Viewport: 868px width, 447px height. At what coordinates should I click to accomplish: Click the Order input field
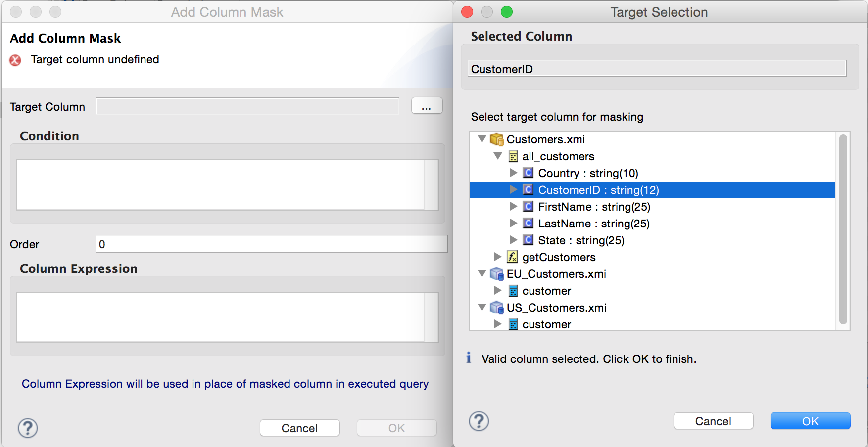pyautogui.click(x=271, y=244)
